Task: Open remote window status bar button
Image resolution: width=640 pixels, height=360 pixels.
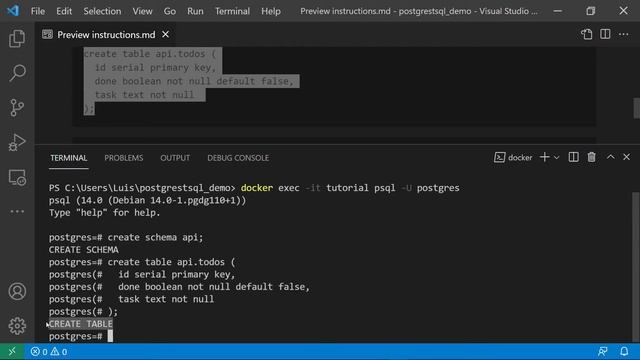Action: click(x=12, y=351)
